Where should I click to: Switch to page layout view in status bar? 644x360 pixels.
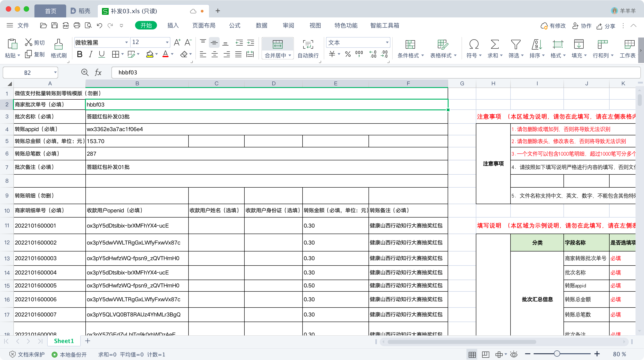(x=485, y=354)
